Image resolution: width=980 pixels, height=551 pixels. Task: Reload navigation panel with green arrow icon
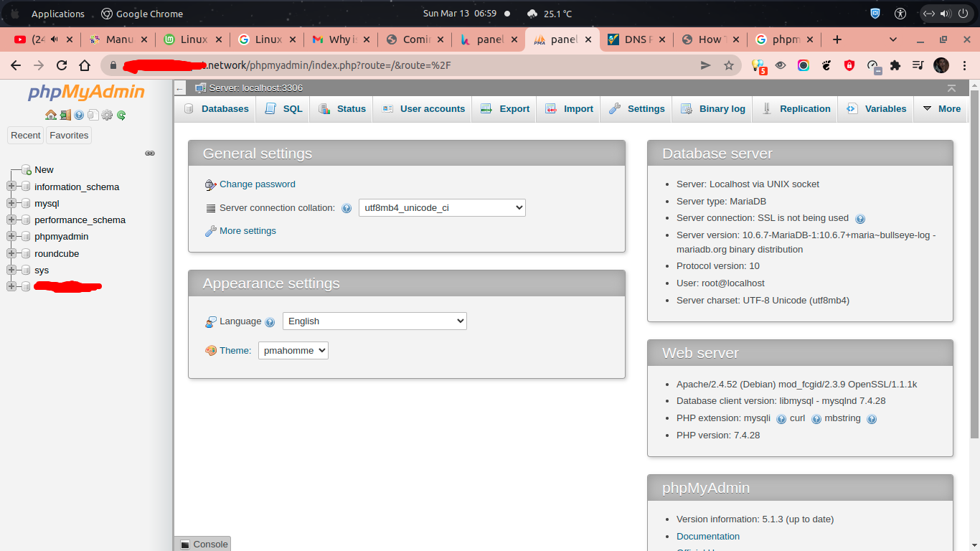pyautogui.click(x=121, y=115)
